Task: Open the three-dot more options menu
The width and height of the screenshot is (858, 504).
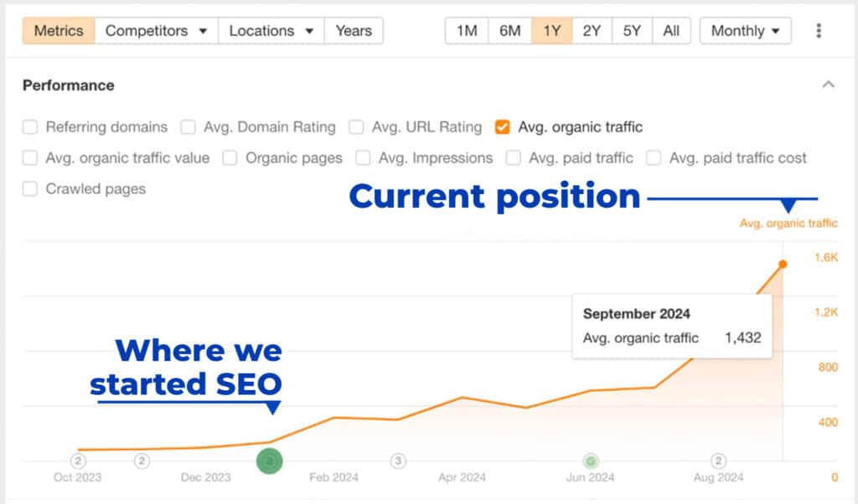Action: [818, 31]
